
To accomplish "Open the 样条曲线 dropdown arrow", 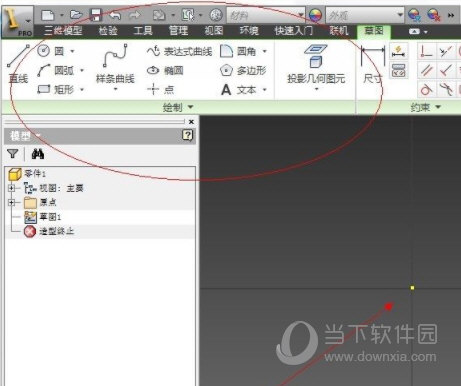I will (115, 89).
